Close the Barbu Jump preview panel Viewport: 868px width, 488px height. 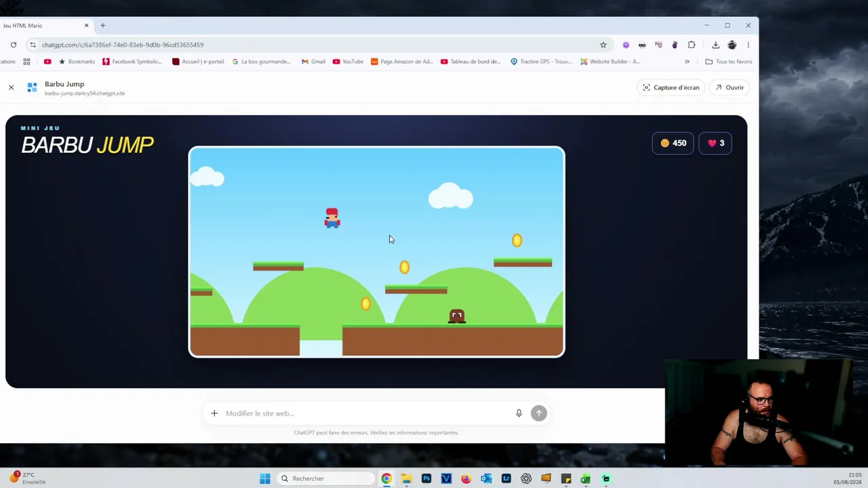pyautogui.click(x=11, y=87)
